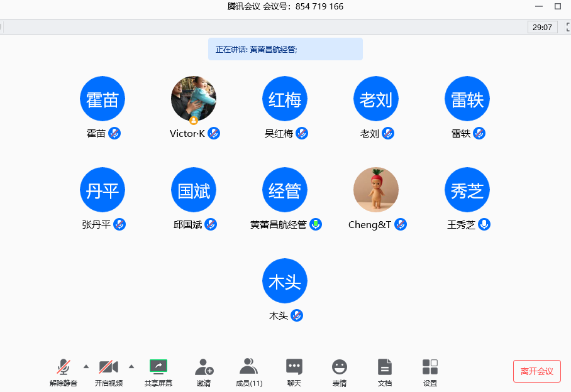Select the Victor·K photo avatar
571x392 pixels.
194,99
